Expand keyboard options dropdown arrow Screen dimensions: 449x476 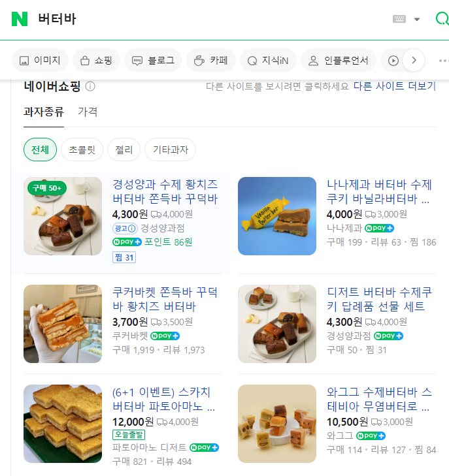point(417,19)
